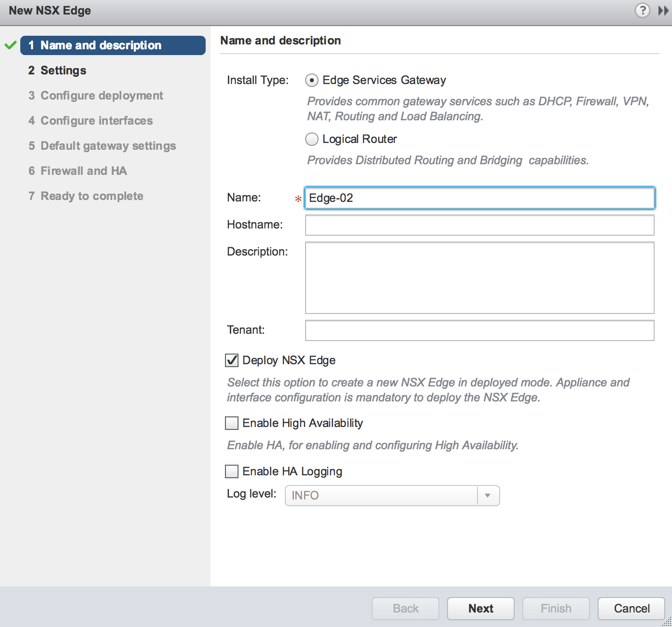Viewport: 672px width, 627px height.
Task: Click the double-arrow expand icon in title bar
Action: click(x=663, y=10)
